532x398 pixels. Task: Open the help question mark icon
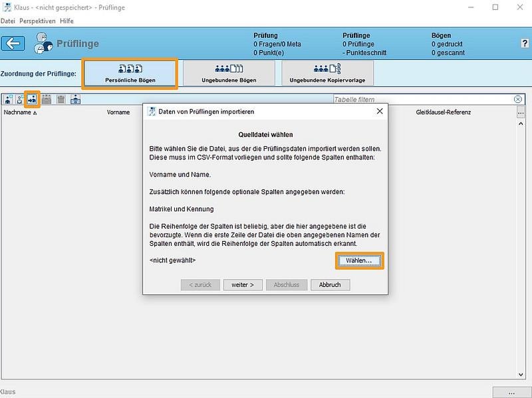(525, 43)
